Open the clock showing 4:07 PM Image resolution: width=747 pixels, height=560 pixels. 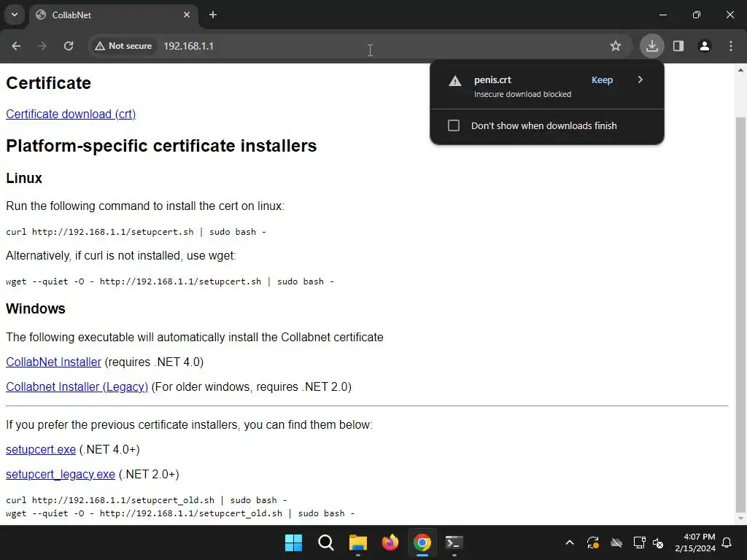695,542
